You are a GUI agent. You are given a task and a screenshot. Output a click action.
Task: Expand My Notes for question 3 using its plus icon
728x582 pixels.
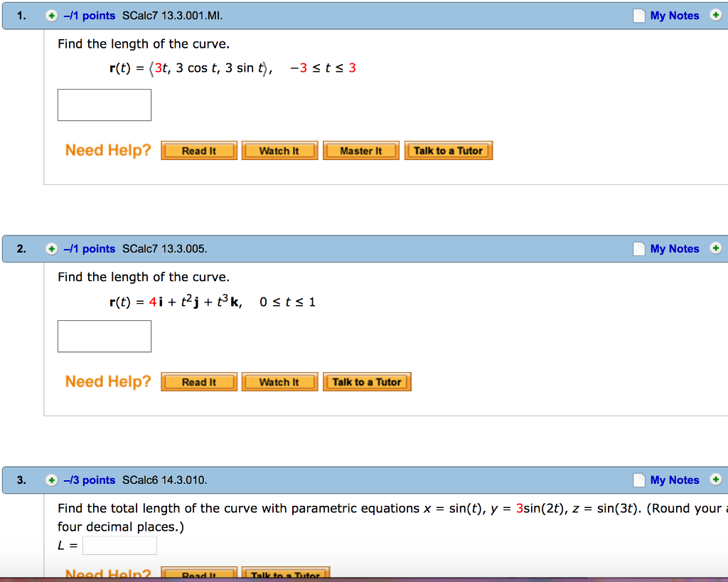click(x=715, y=480)
